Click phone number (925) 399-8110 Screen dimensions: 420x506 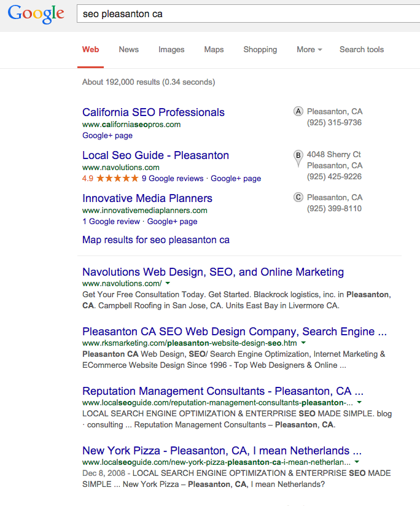tap(334, 208)
